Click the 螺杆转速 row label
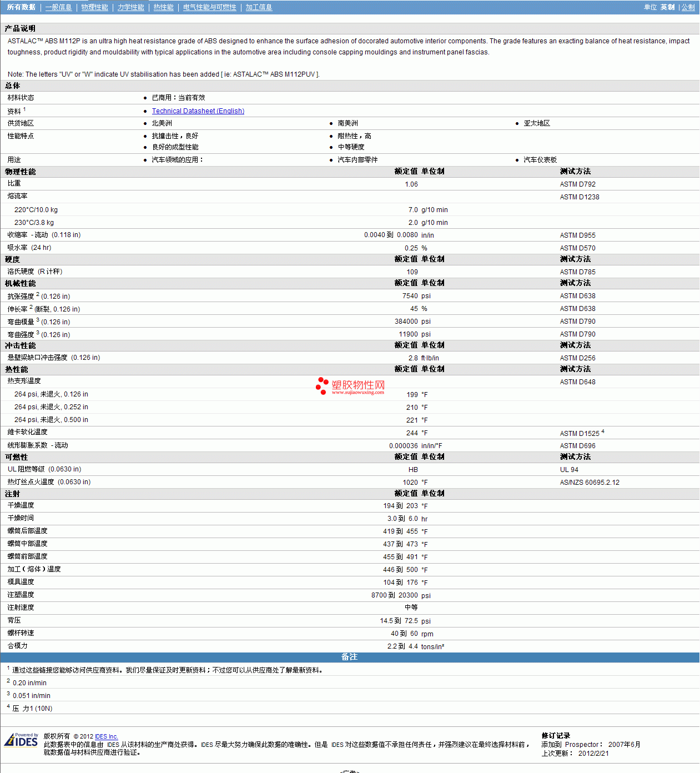Screen dimensions: 700x773 point(21,633)
